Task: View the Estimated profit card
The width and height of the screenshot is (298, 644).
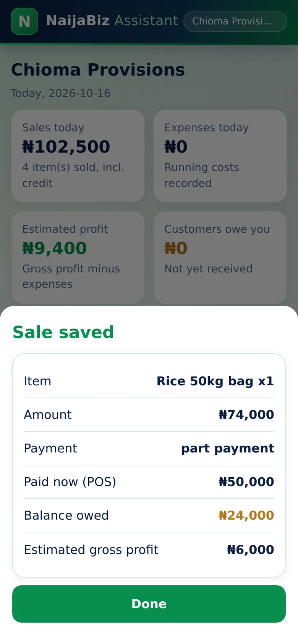Action: [78, 258]
